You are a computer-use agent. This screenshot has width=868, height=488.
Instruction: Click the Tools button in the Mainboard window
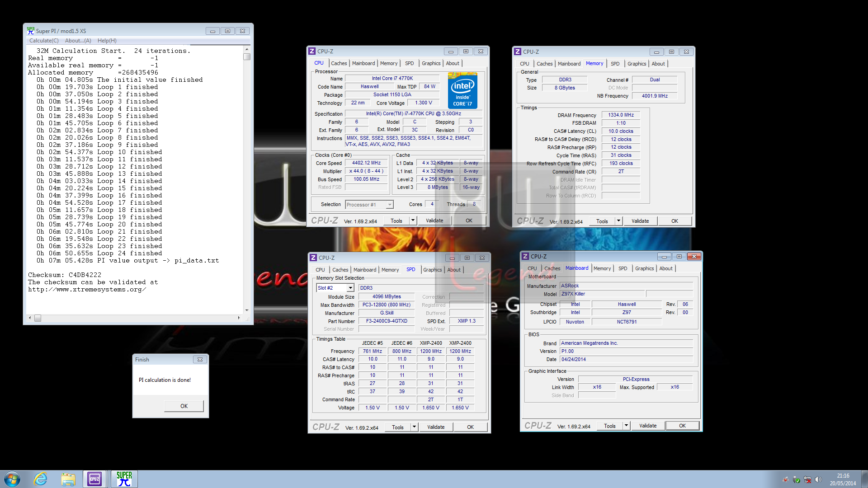pyautogui.click(x=610, y=426)
